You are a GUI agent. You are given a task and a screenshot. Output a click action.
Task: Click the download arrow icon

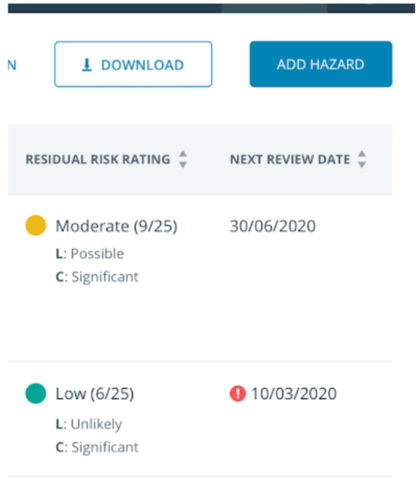click(x=87, y=65)
